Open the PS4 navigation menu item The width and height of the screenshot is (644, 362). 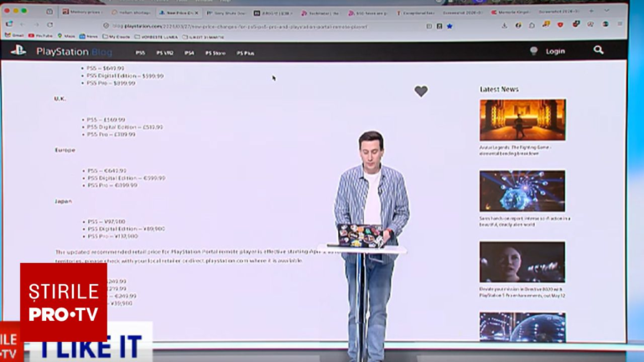[189, 53]
